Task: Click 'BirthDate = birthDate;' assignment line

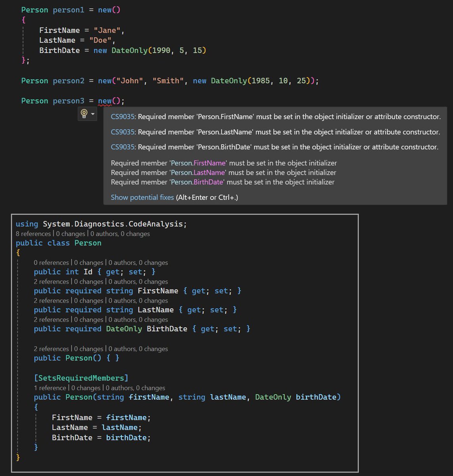Action: click(x=101, y=438)
